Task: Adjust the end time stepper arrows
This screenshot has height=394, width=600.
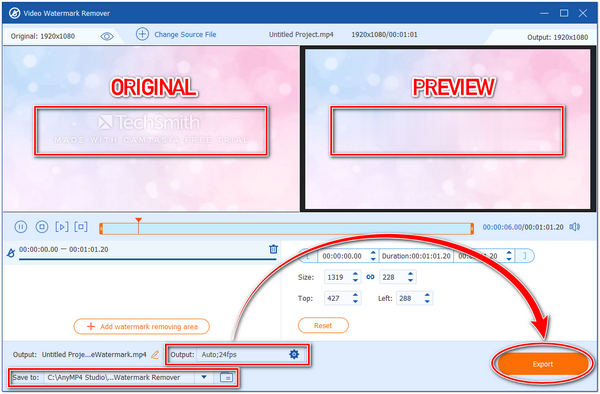Action: tap(509, 256)
